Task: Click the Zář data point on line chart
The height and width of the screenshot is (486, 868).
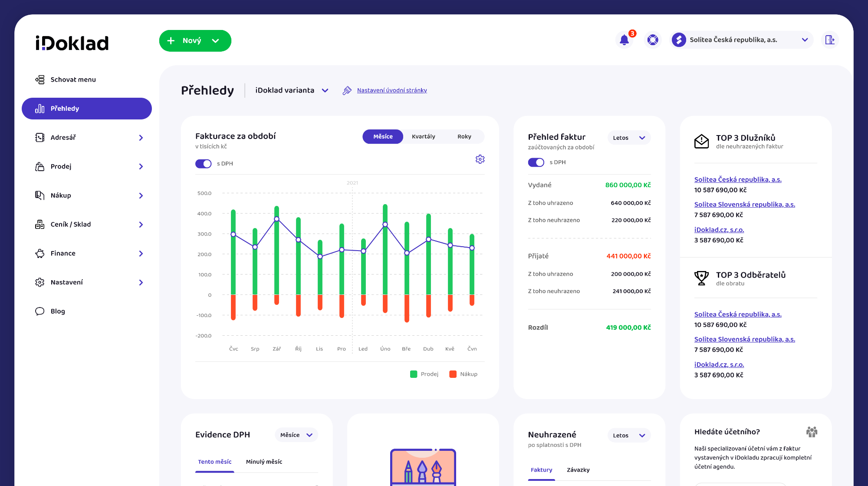Action: click(x=276, y=219)
